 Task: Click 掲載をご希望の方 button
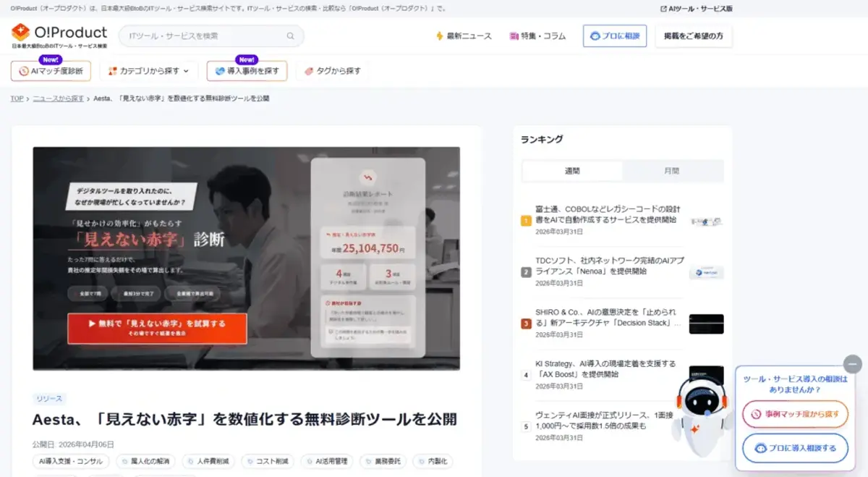coord(694,36)
